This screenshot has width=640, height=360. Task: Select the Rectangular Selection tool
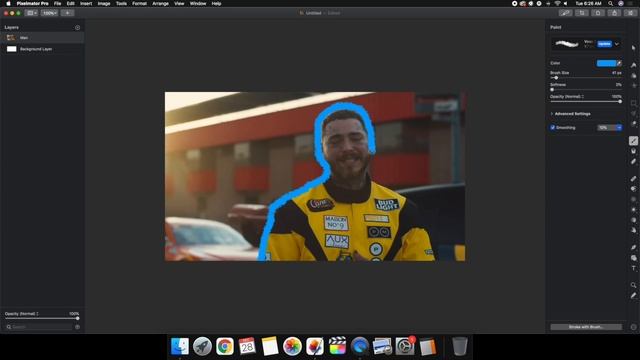pos(633,103)
